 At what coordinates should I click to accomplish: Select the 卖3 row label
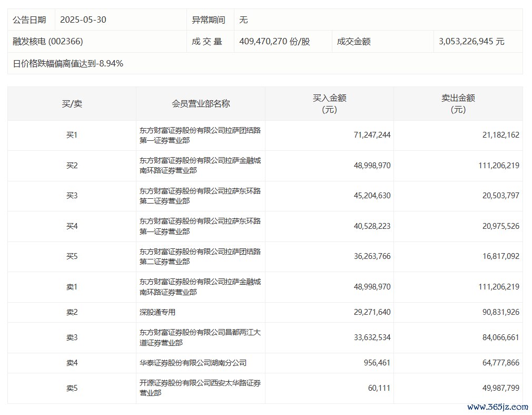click(x=72, y=337)
